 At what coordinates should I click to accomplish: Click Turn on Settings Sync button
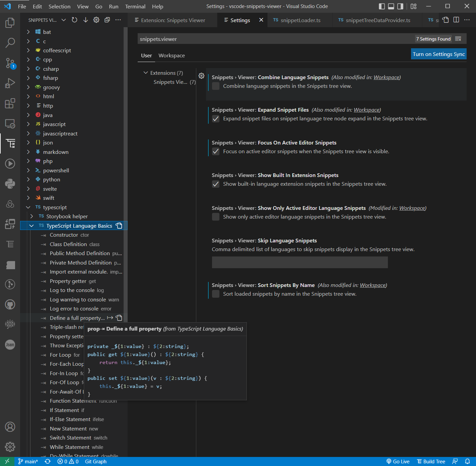click(x=439, y=54)
